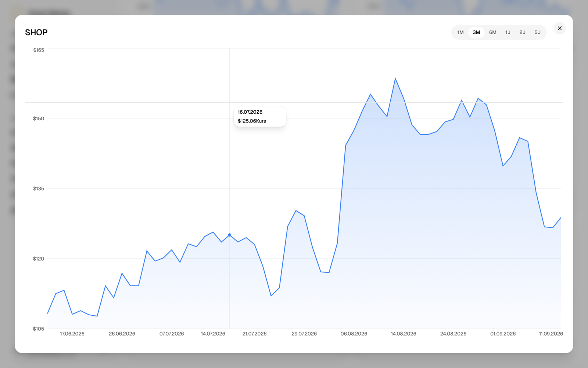Select the 5J time range
Screen dimensions: 588x368
537,32
